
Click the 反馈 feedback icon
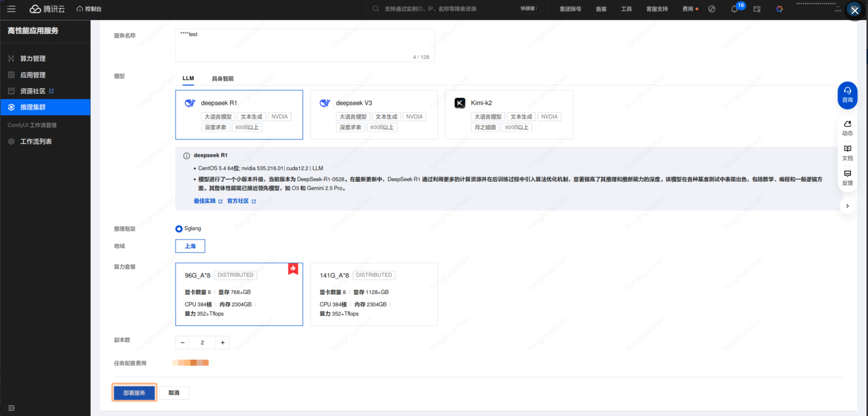(x=847, y=178)
